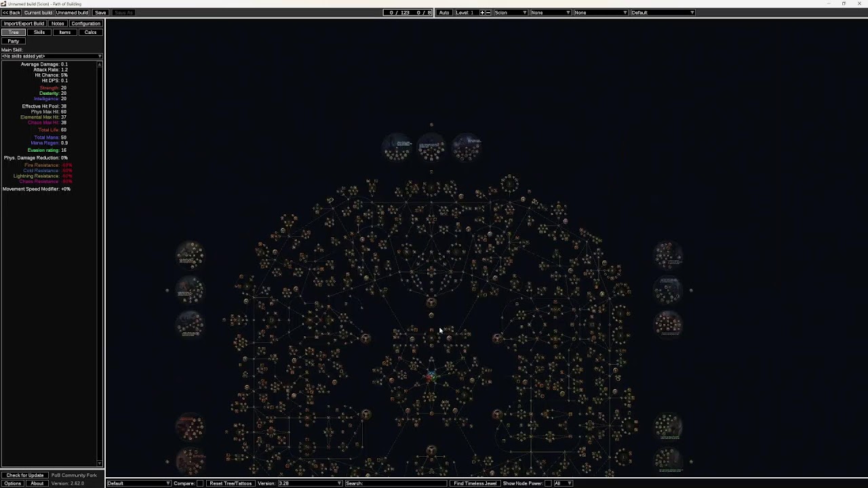Open the Version 3.28 dropdown
Viewport: 868px width, 488px height.
click(309, 483)
